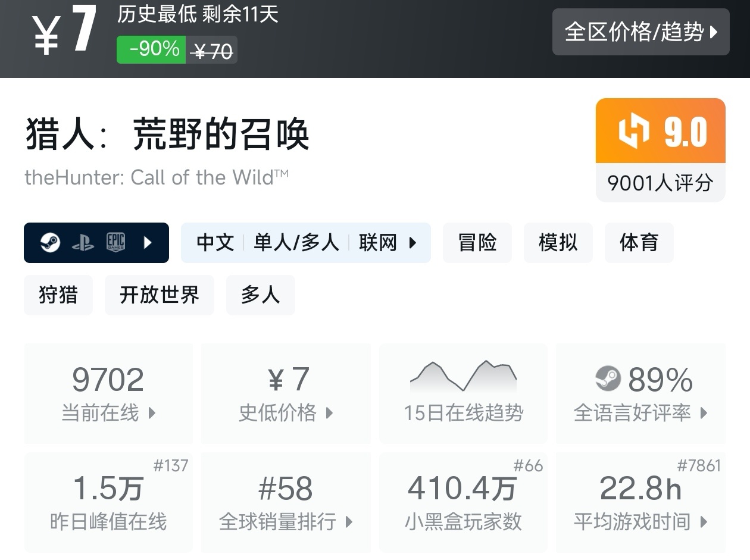Open the 9.0 score badge

[661, 132]
